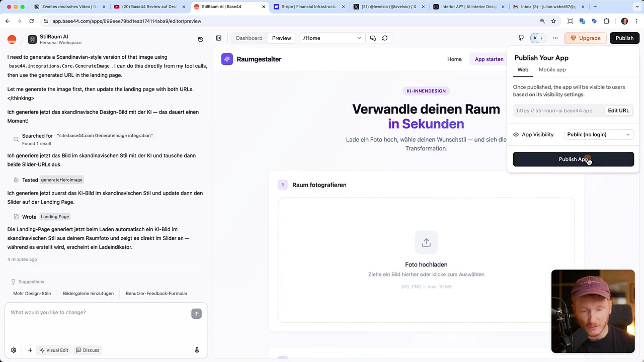Open the three-dot more options menu
This screenshot has width=644, height=362.
[555, 38]
